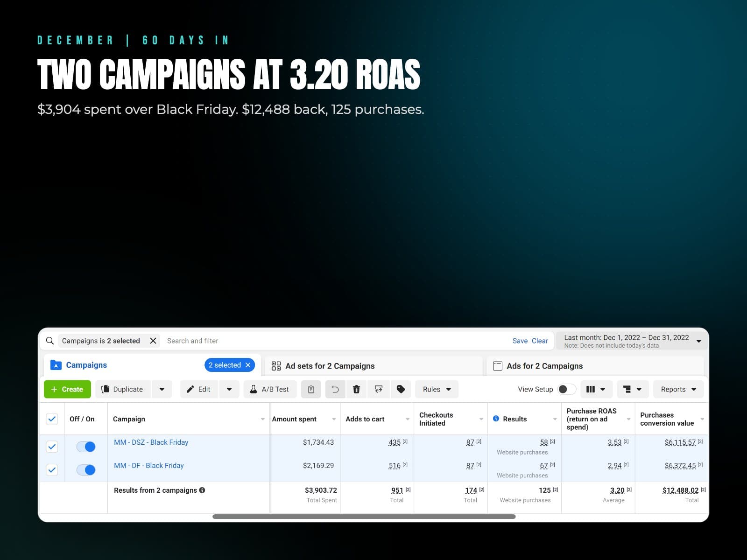Uncheck the MM - DSZ - Black Friday row
The image size is (747, 560).
[52, 447]
